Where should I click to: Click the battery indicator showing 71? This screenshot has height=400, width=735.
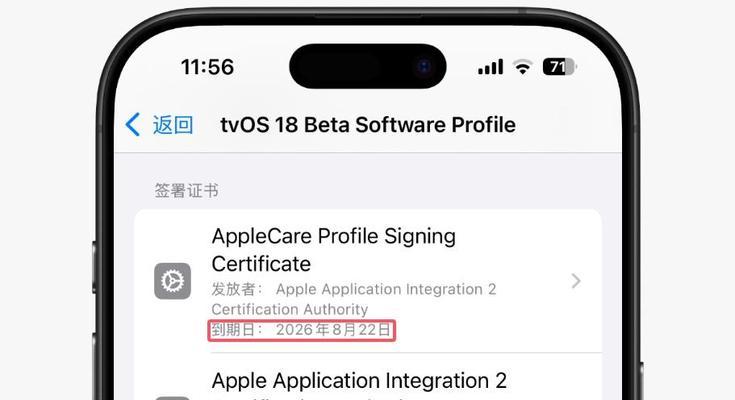point(559,67)
